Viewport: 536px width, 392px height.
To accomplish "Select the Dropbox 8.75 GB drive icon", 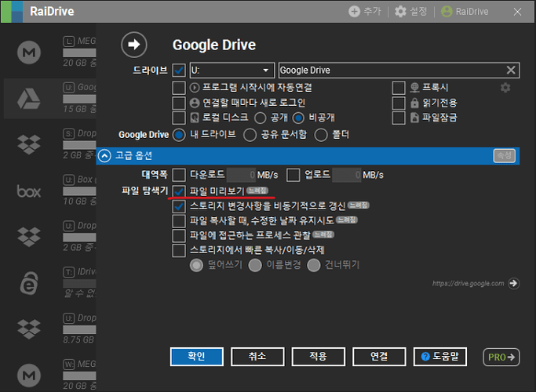I will (x=29, y=328).
